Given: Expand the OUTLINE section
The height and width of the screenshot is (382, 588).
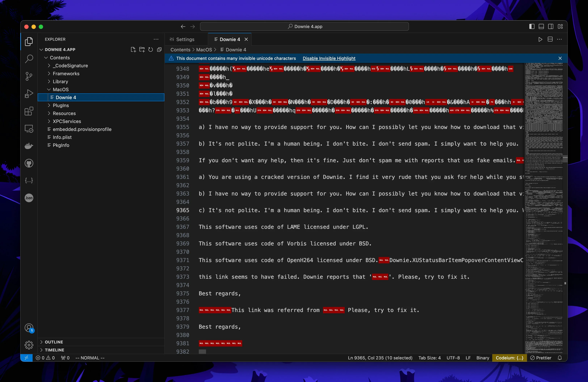Looking at the screenshot, I should 54,342.
